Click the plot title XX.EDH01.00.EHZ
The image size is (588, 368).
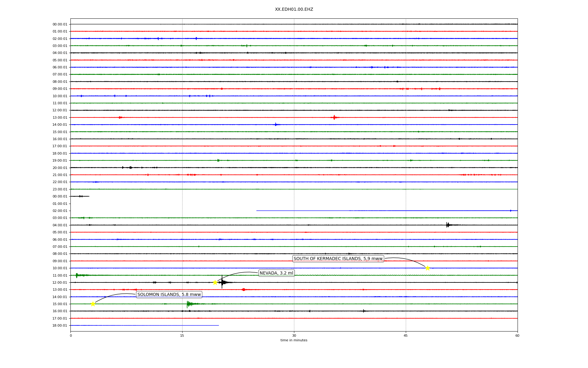pyautogui.click(x=294, y=10)
